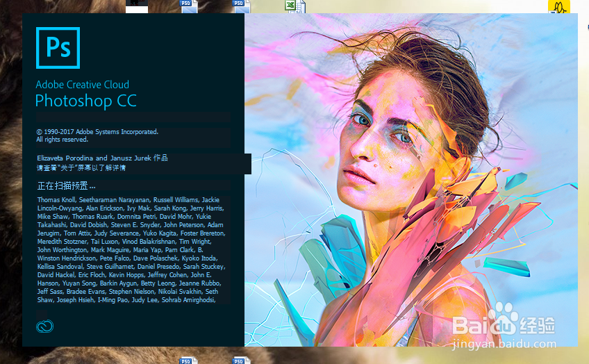589x364 pixels.
Task: Select the yellow desktop icon behind splash corner
Action: (559, 6)
